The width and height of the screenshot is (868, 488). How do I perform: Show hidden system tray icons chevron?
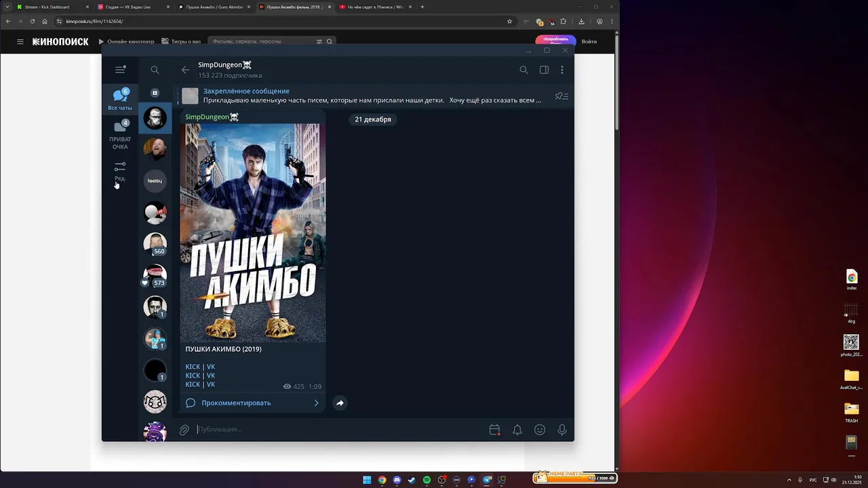point(791,480)
